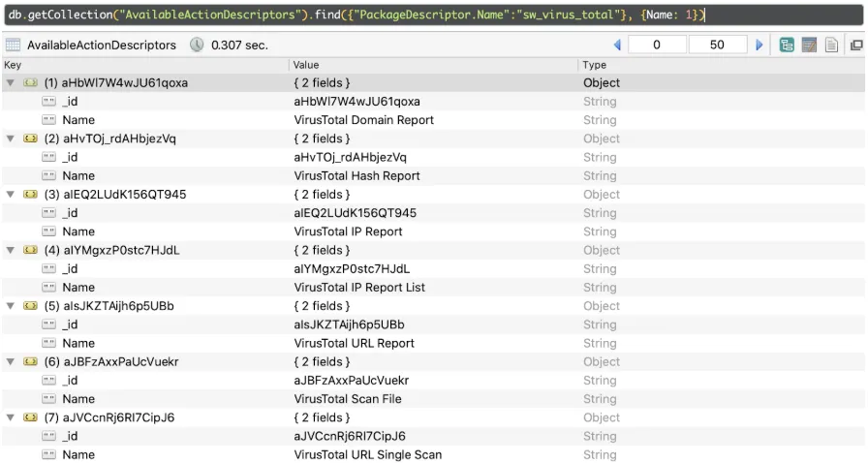Select _id value alEQ2LUdK156QT945 in Value column

(x=355, y=213)
